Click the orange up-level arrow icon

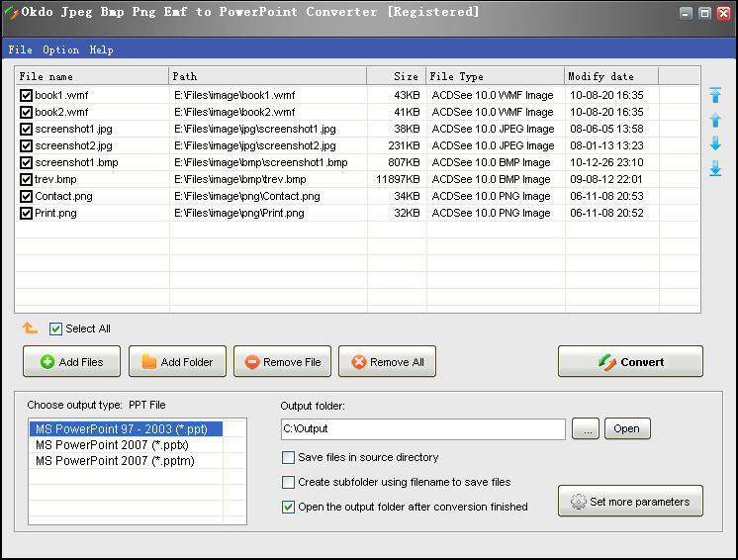point(30,327)
